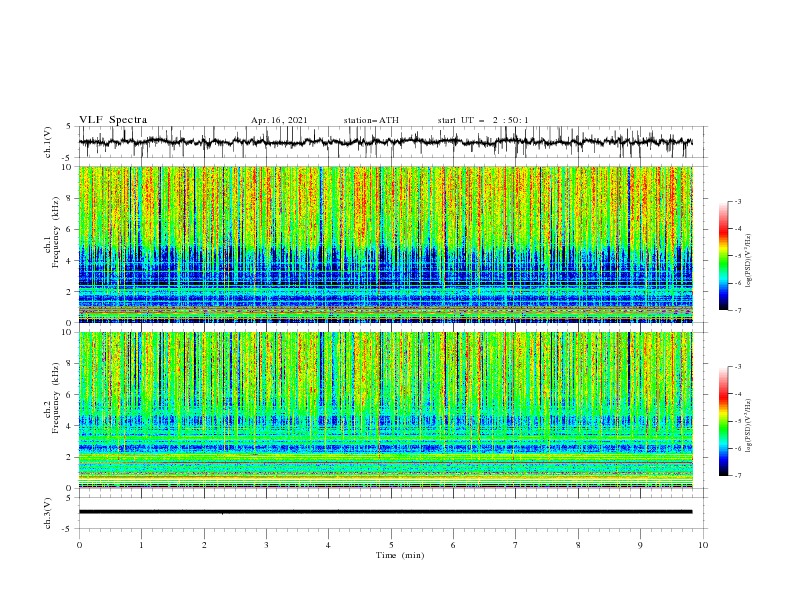This screenshot has width=792, height=612.
Task: Click the ch.2 colorbar log(PSD) label
Action: pos(748,425)
